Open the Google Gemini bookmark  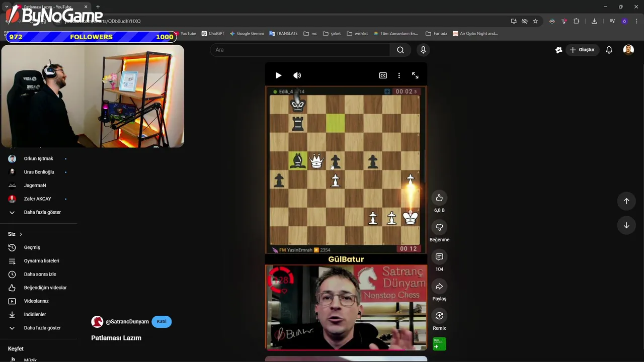[247, 34]
